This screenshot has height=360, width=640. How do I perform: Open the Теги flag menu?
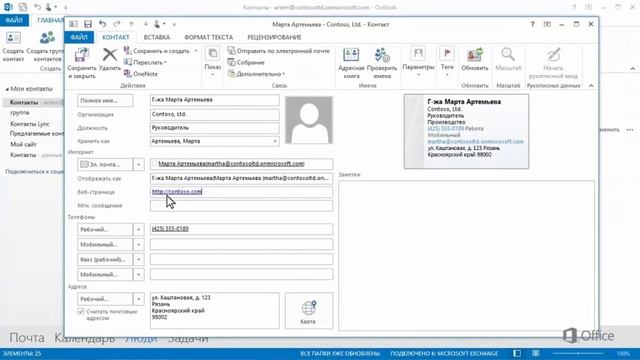coord(447,62)
